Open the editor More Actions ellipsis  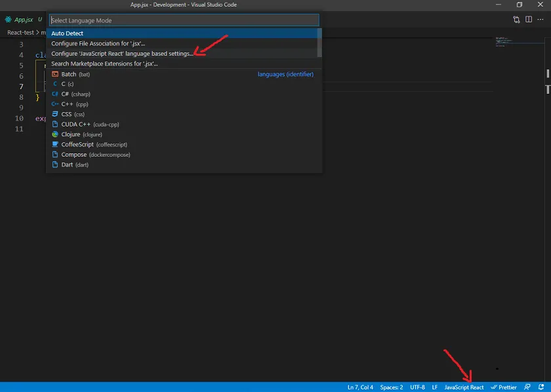pos(541,20)
